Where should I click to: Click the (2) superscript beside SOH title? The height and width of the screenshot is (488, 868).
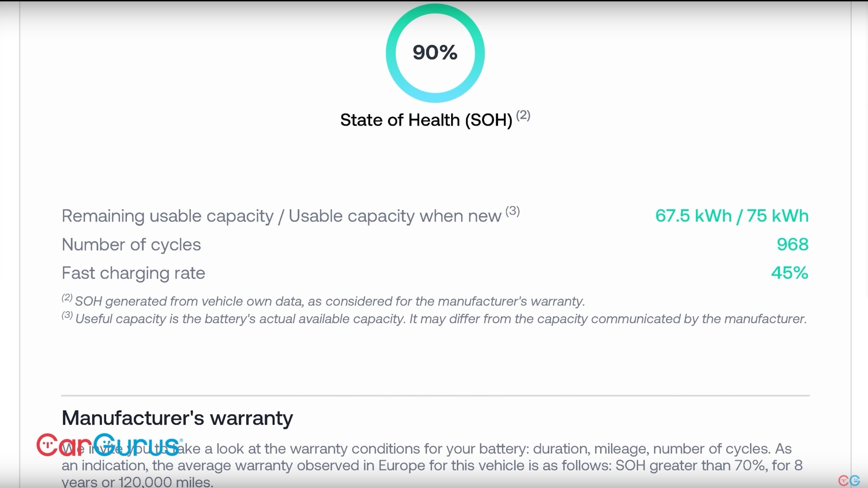(523, 115)
